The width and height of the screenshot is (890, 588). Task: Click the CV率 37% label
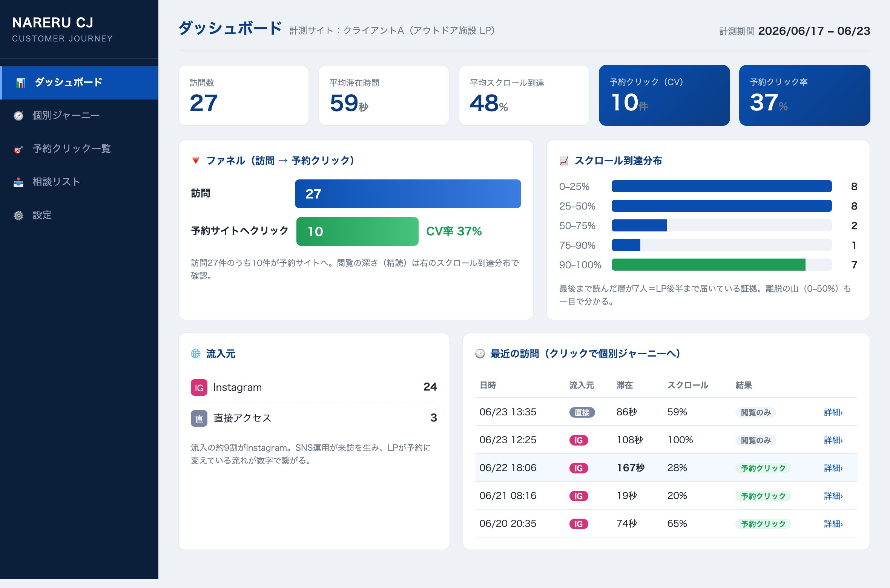coord(454,231)
